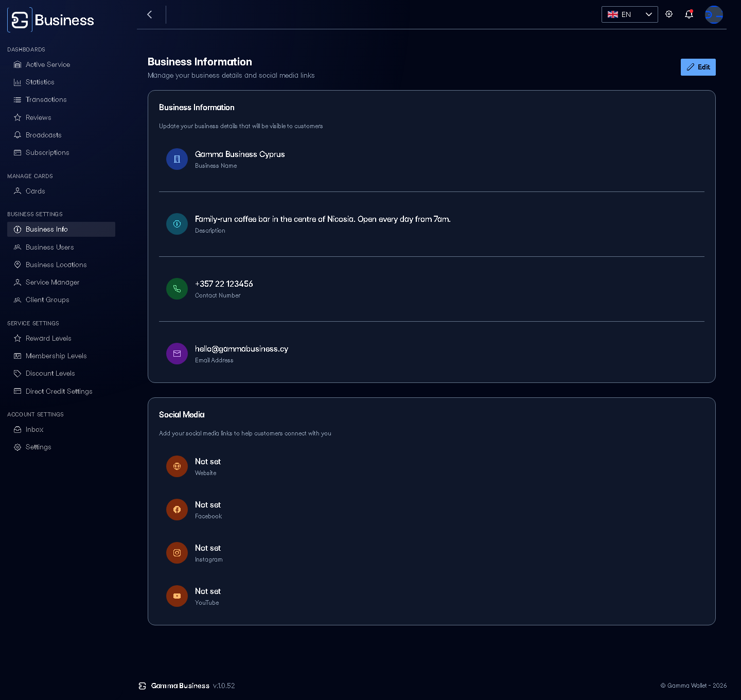Open Service Manager page
The image size is (741, 700).
point(61,282)
